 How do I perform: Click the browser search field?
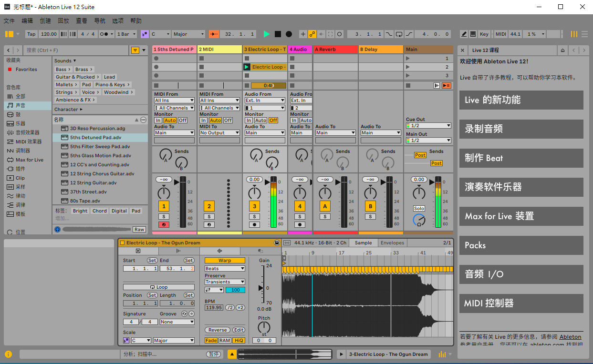pyautogui.click(x=76, y=50)
